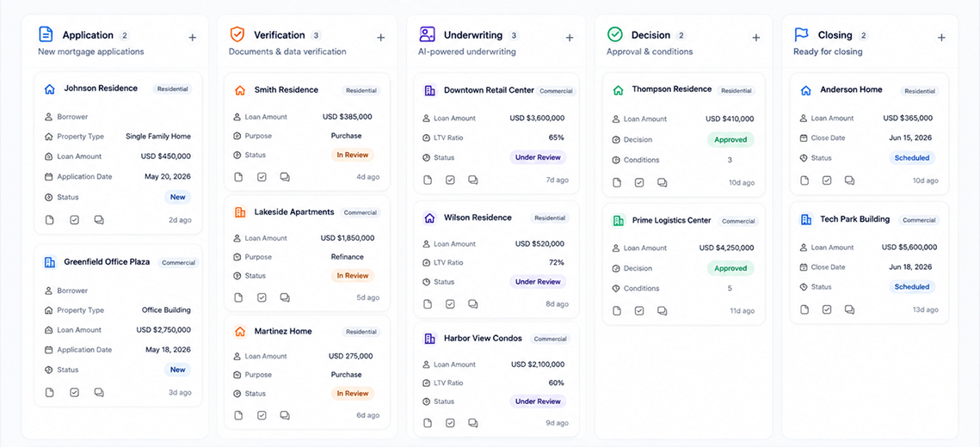Click application date May 20, 2026
980x447 pixels.
pos(168,177)
